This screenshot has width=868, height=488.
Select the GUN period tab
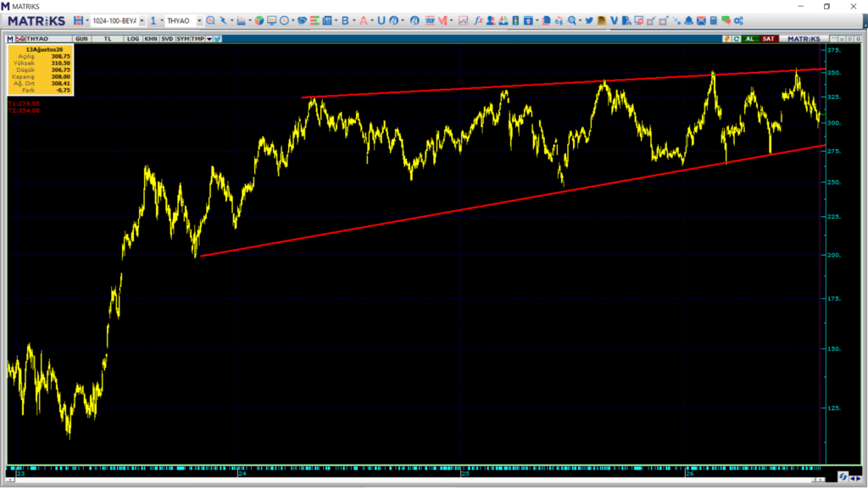[81, 39]
